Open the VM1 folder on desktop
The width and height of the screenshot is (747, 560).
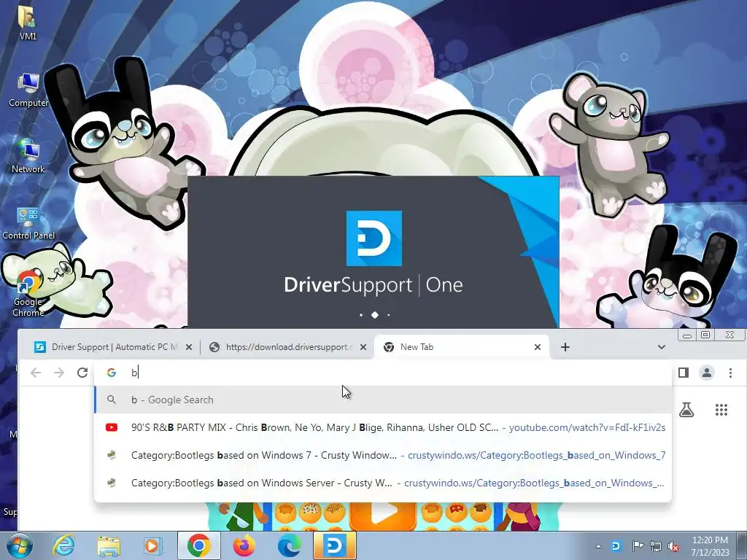pos(28,21)
